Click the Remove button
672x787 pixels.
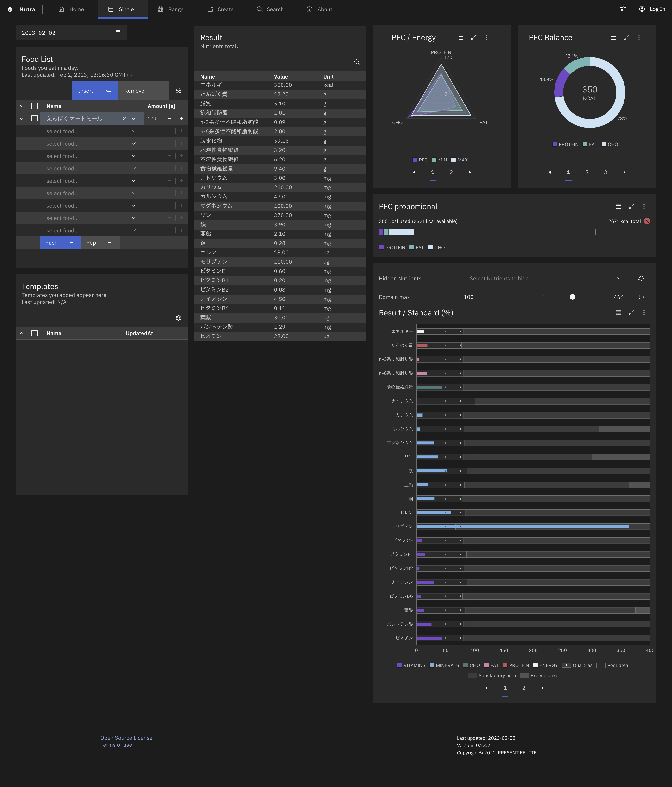[143, 91]
